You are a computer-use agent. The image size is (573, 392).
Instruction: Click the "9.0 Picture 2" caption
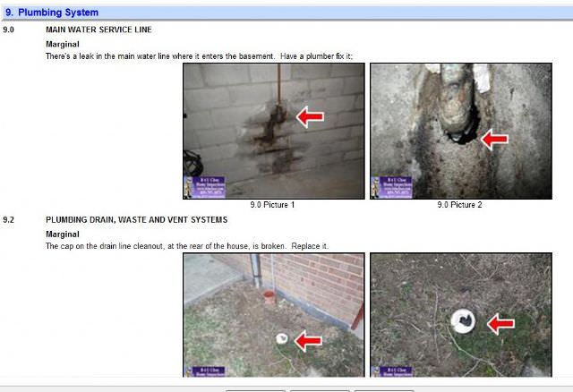click(459, 205)
